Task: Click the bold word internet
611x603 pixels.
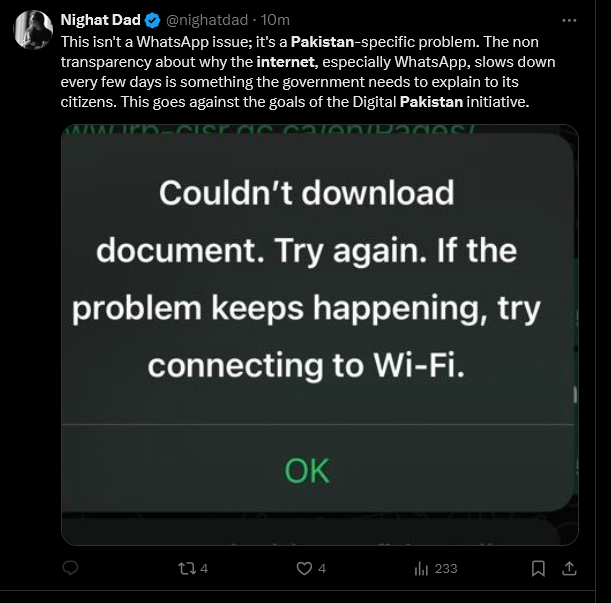Action: click(x=286, y=62)
